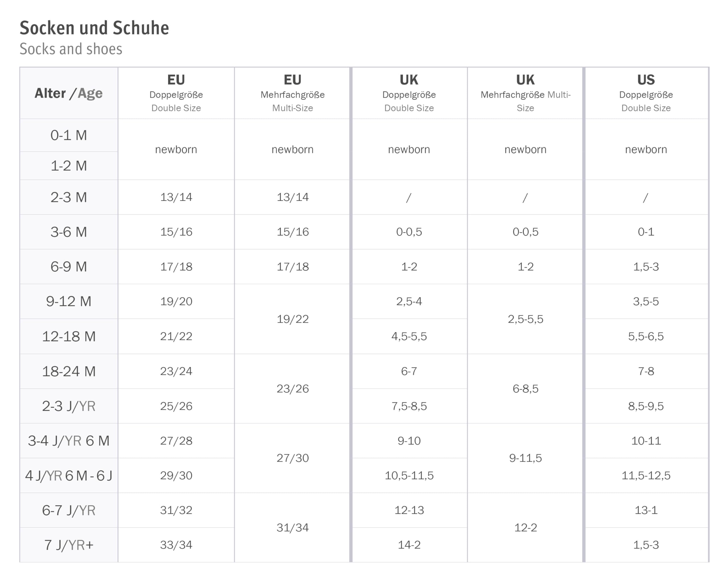Viewport: 728px width, 582px height.
Task: Click the first EU Doppelgröße header
Action: click(x=176, y=93)
